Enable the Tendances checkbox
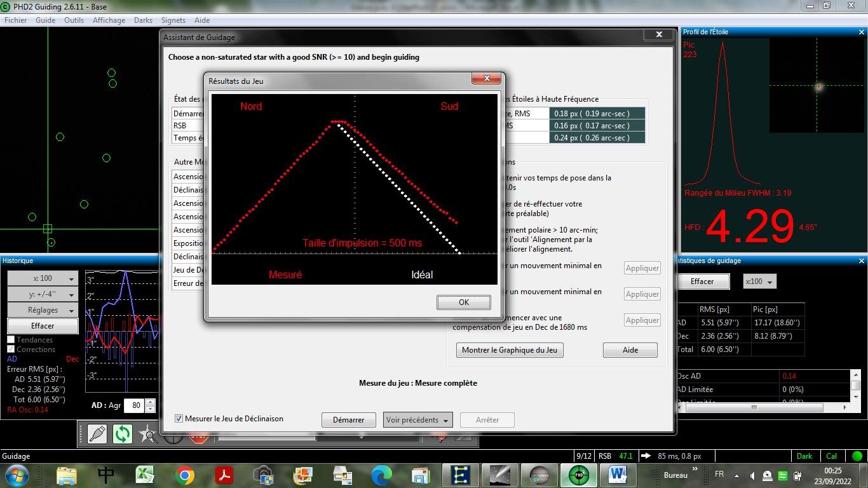Viewport: 868px width, 488px height. click(x=11, y=340)
